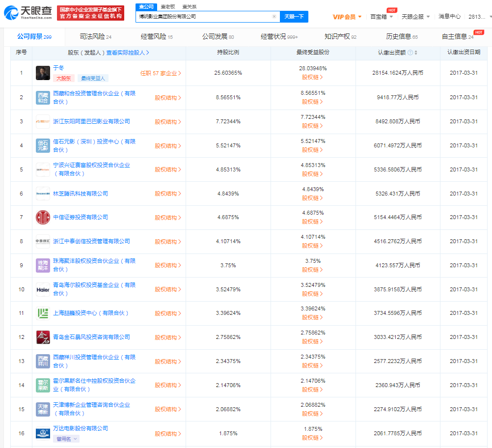Click the 天眼一下 search button
This screenshot has width=492, height=448.
pos(294,17)
